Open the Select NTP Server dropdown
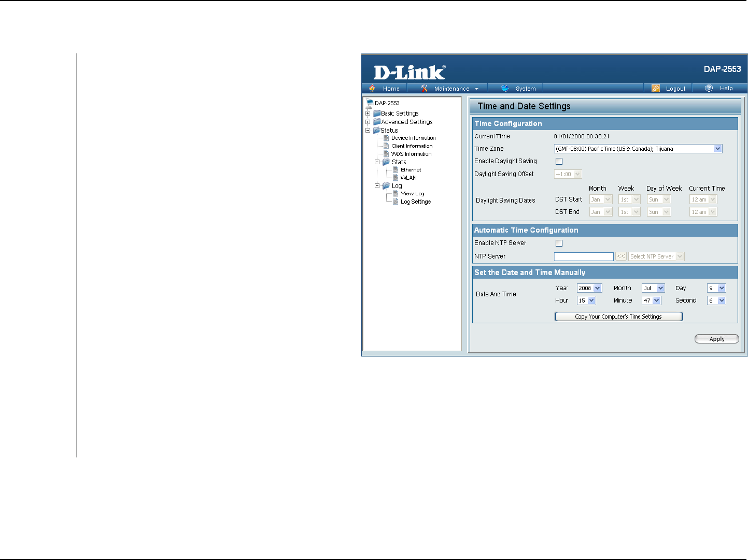The width and height of the screenshot is (748, 560). point(657,256)
